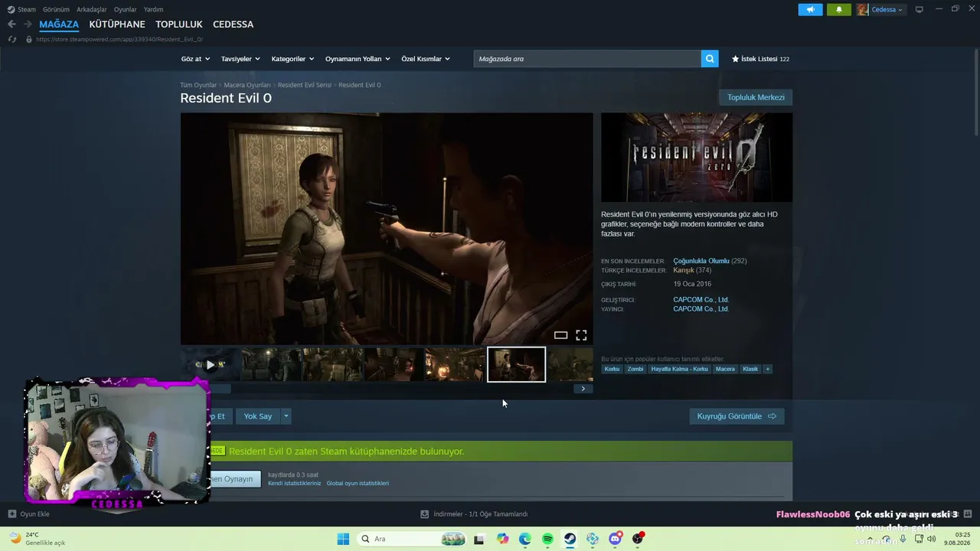Open the Macera Oyunları breadcrumb link

pos(247,85)
